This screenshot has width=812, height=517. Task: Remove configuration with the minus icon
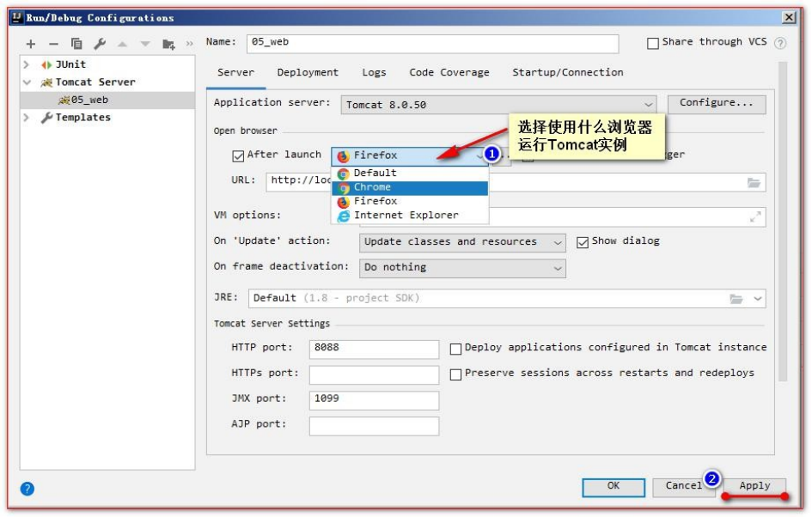(53, 44)
